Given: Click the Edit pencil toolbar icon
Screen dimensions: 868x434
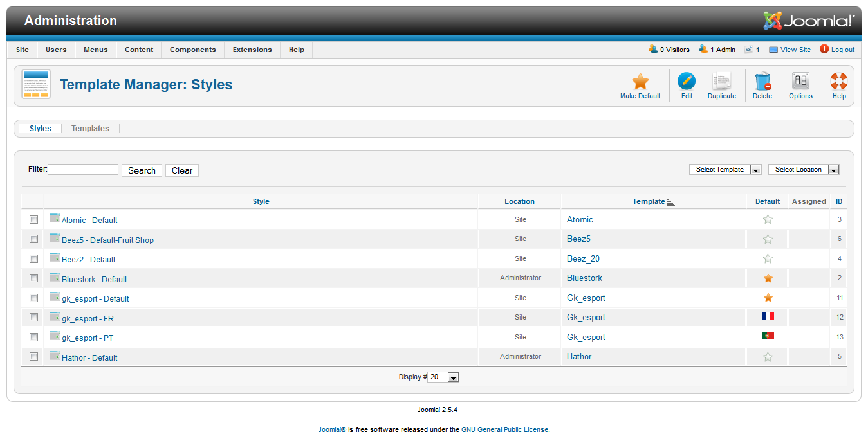Looking at the screenshot, I should tap(687, 82).
